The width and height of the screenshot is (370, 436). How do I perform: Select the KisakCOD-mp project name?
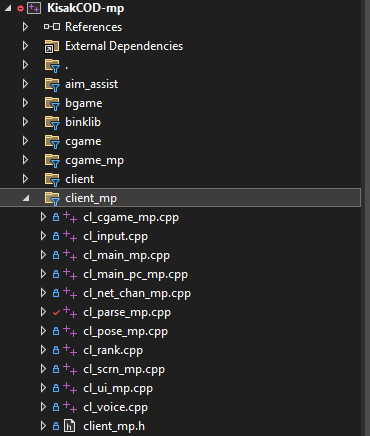(x=86, y=8)
